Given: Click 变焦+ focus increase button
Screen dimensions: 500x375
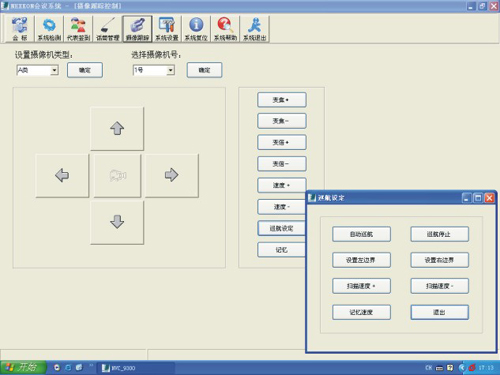Looking at the screenshot, I should [x=282, y=100].
